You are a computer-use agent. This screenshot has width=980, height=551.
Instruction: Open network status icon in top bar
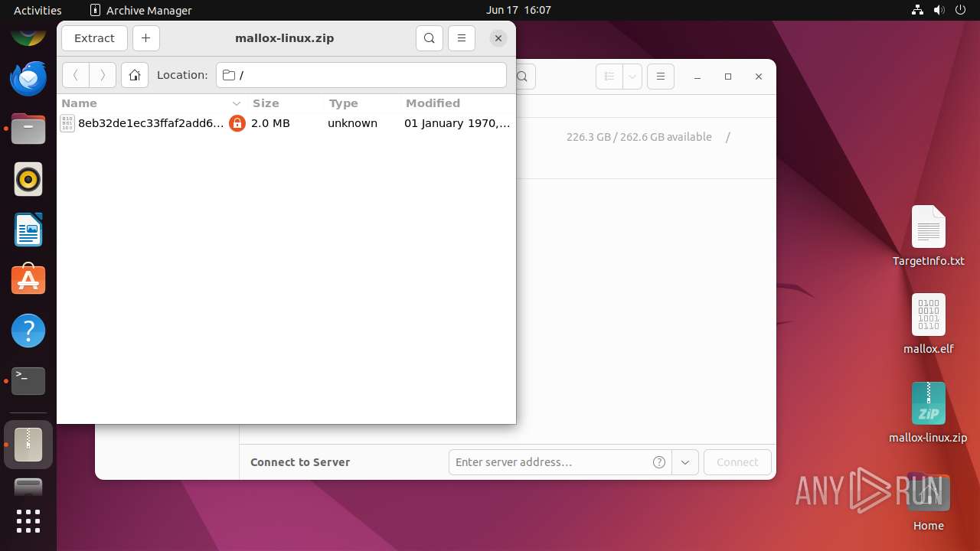917,10
